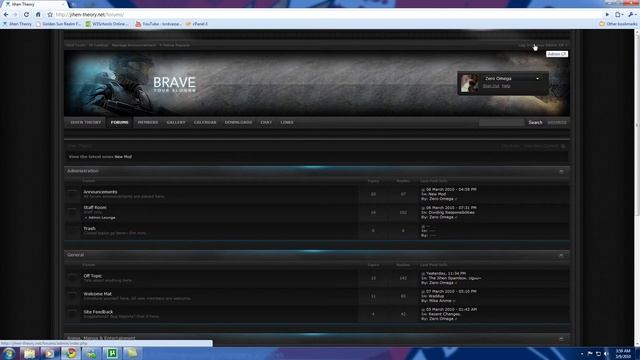Reload the page with the refresh icon

(27, 15)
